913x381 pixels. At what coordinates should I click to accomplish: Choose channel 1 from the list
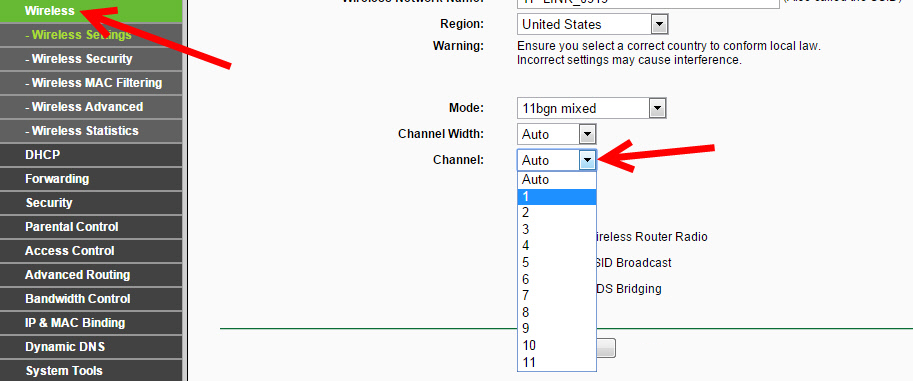[x=557, y=197]
